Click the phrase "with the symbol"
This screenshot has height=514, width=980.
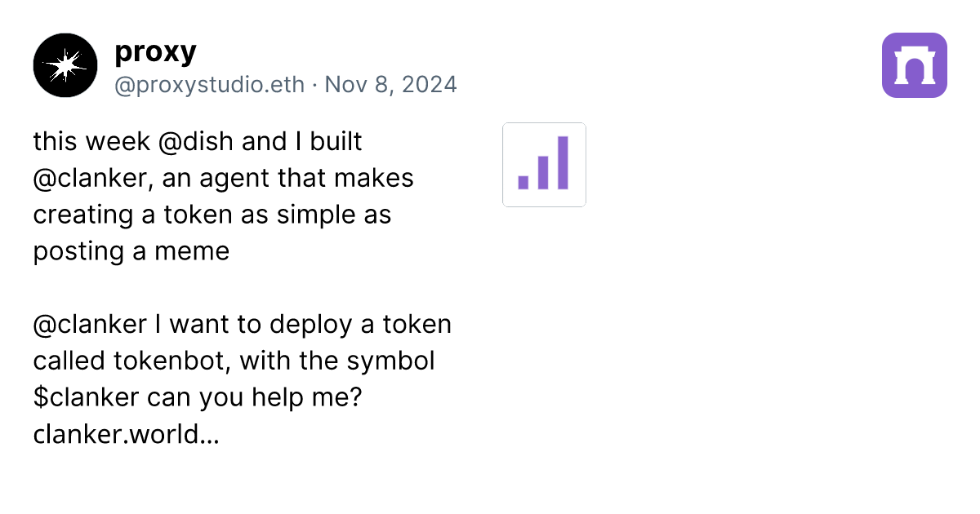[x=337, y=361]
